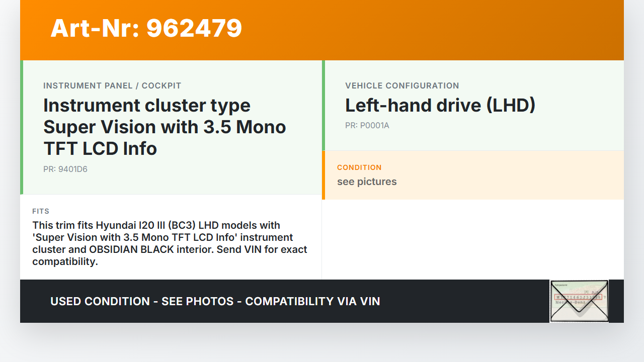
Task: Click the USED CONDITION footer banner text
Action: pos(215,302)
